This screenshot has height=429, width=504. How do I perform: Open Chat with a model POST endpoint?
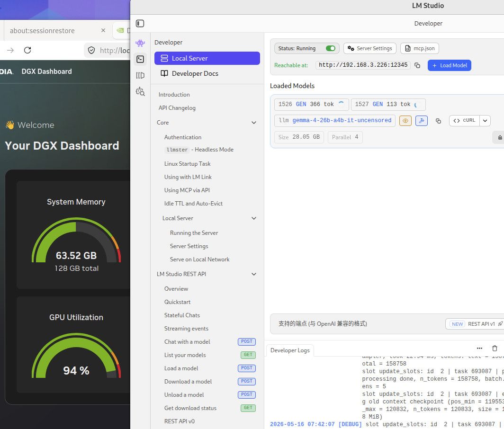click(x=210, y=341)
